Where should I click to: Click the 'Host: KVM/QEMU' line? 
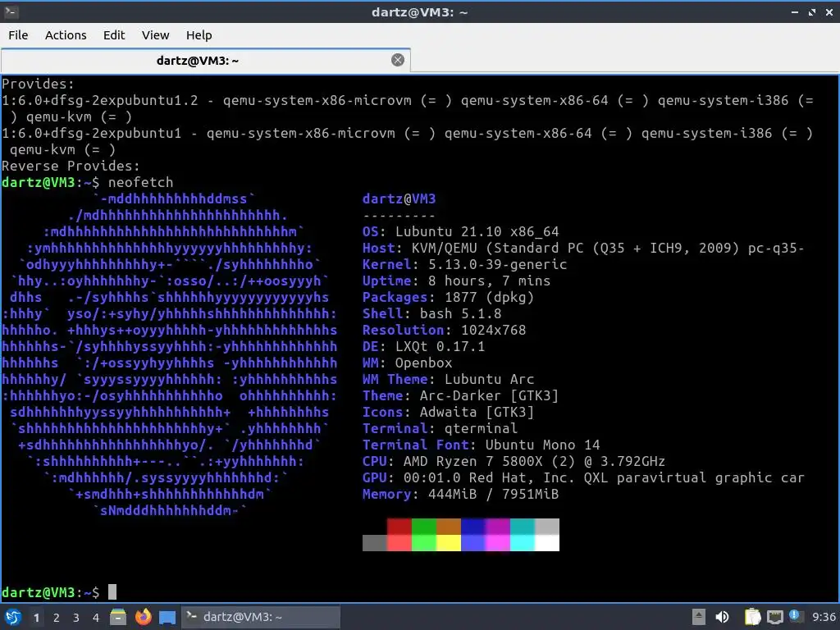[x=583, y=249]
